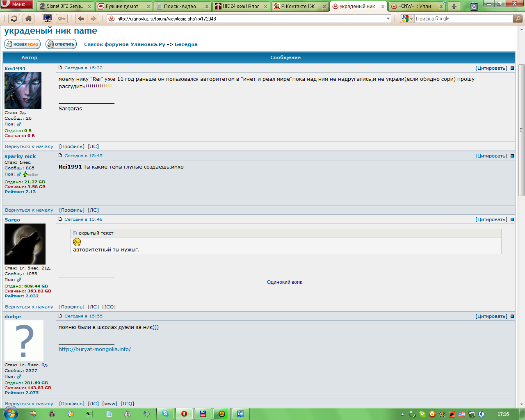Click into the Google search field
The height and width of the screenshot is (420, 525).
tap(463, 18)
